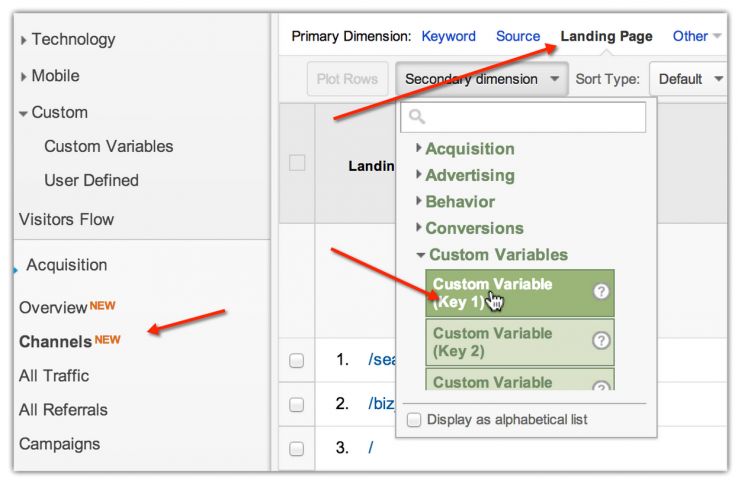738x480 pixels.
Task: Enable Display as alphabetical list checkbox
Action: [x=415, y=420]
